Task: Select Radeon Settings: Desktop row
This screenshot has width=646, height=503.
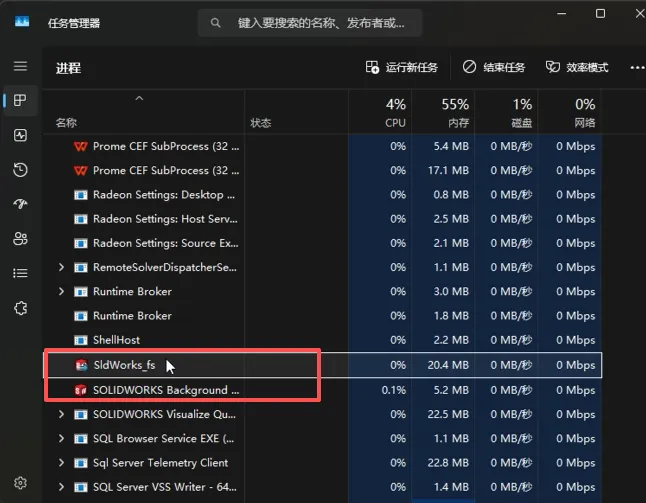Action: tap(323, 195)
